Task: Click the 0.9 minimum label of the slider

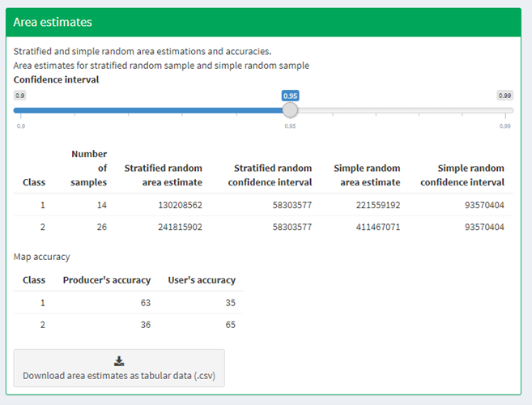Action: [20, 96]
